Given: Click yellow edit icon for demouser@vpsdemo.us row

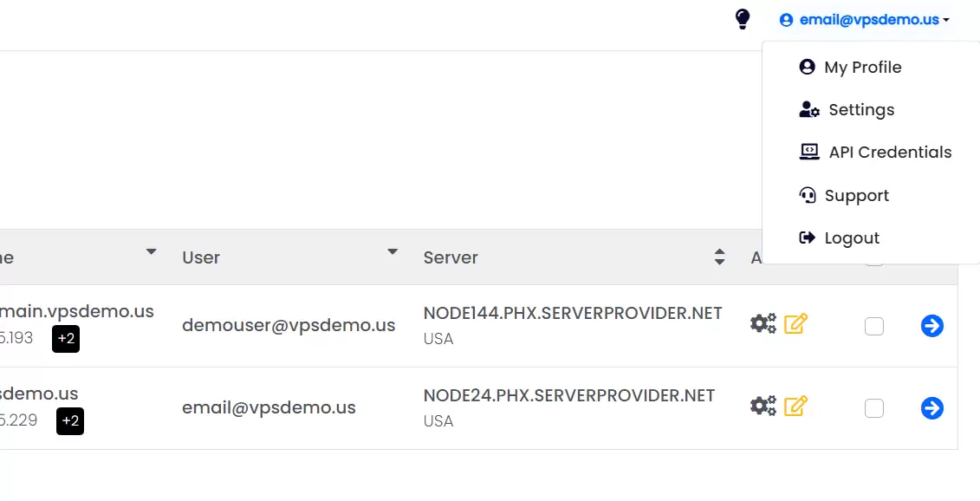Looking at the screenshot, I should pos(795,323).
